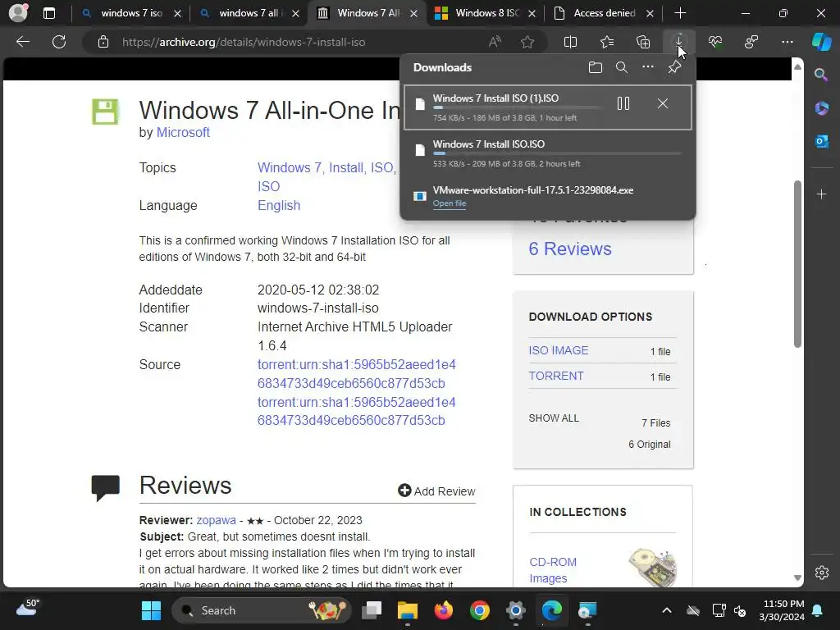Open the Edge profile avatar
This screenshot has height=630, width=840.
pos(18,13)
